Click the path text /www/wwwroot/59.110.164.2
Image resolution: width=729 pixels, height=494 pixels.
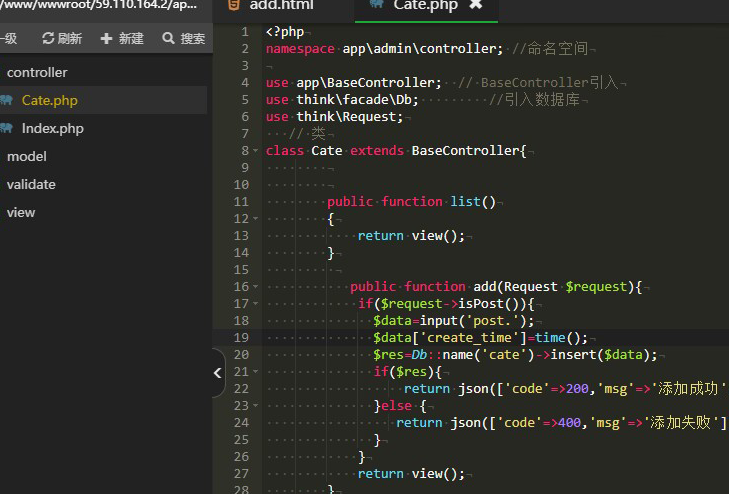coord(99,6)
